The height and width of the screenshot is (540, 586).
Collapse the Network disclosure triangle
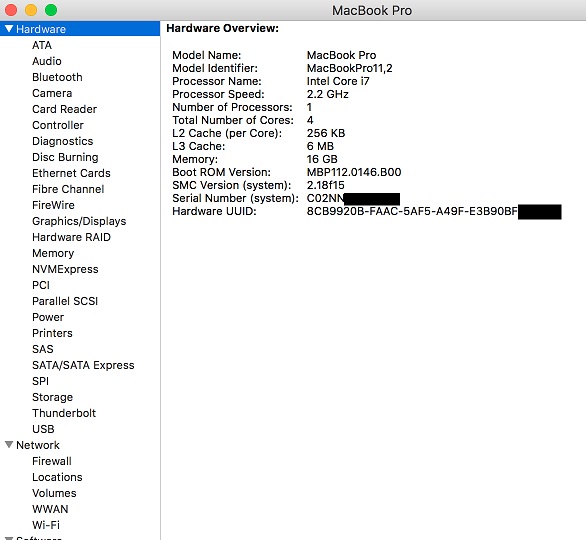(9, 445)
